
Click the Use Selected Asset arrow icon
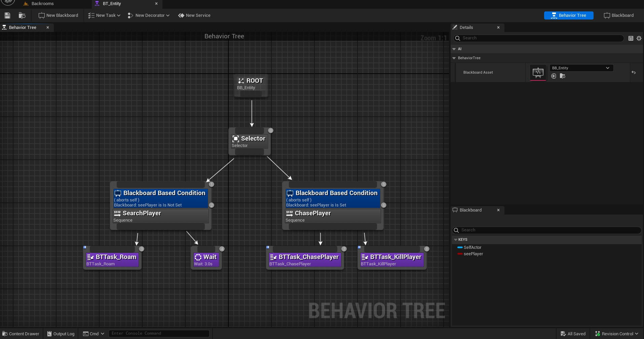tap(554, 76)
